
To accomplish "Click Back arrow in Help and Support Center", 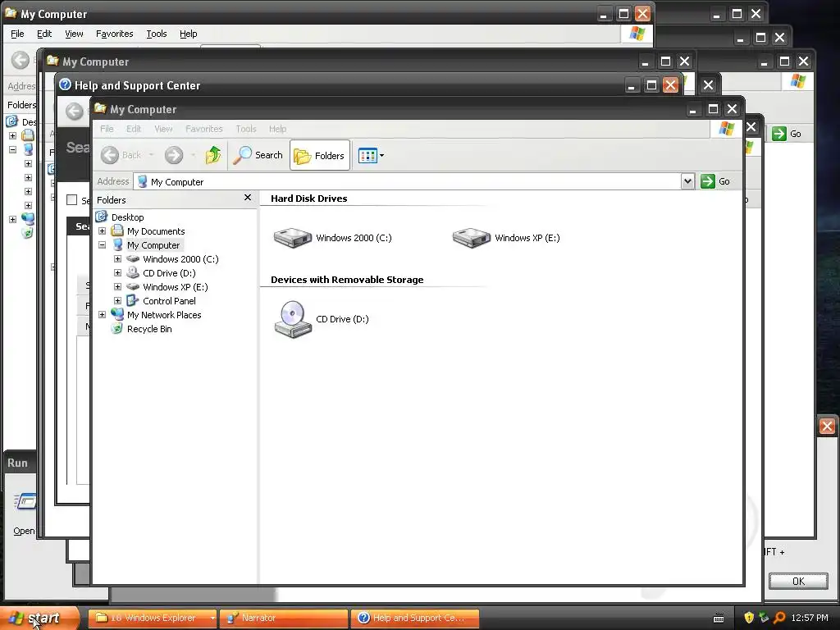I will (x=75, y=112).
